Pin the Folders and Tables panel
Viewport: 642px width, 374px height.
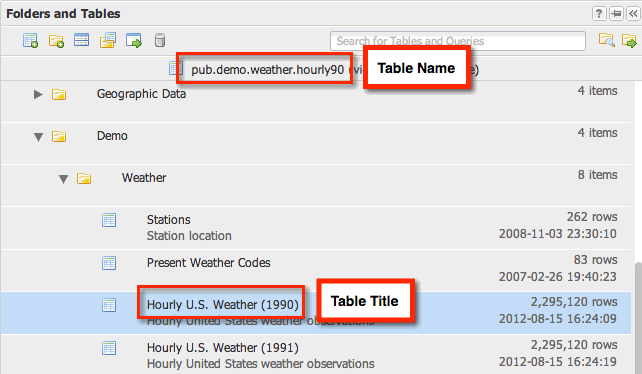pos(616,14)
